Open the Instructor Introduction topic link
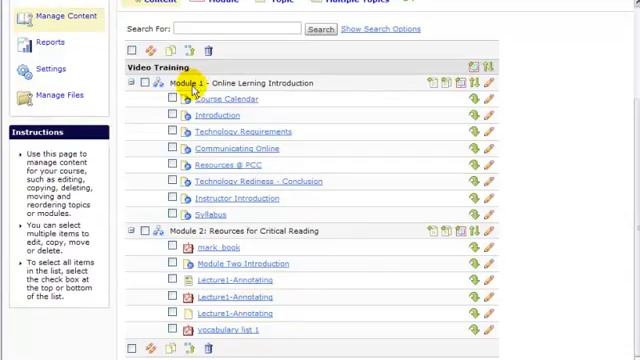 tap(237, 198)
